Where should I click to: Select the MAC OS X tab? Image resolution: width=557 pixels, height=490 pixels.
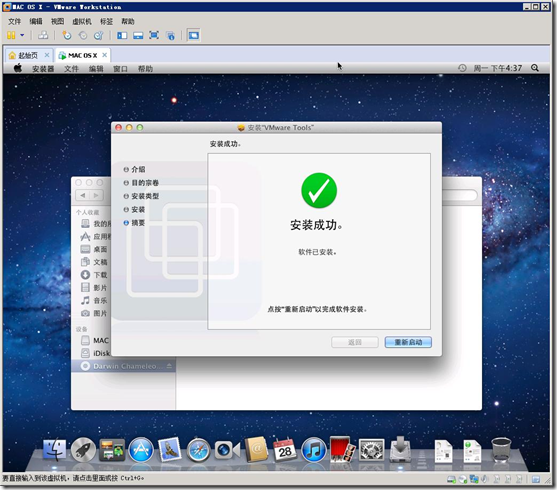(82, 55)
